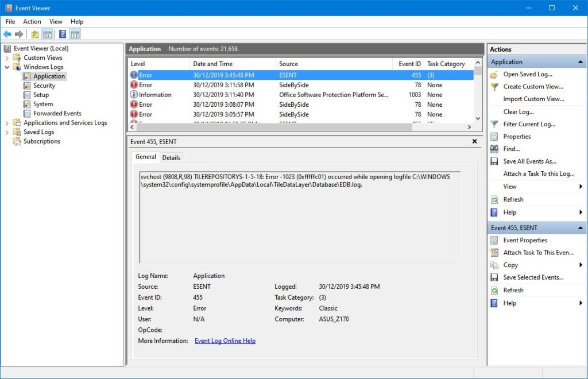
Task: Click the Up One Level folder icon
Action: coord(35,34)
